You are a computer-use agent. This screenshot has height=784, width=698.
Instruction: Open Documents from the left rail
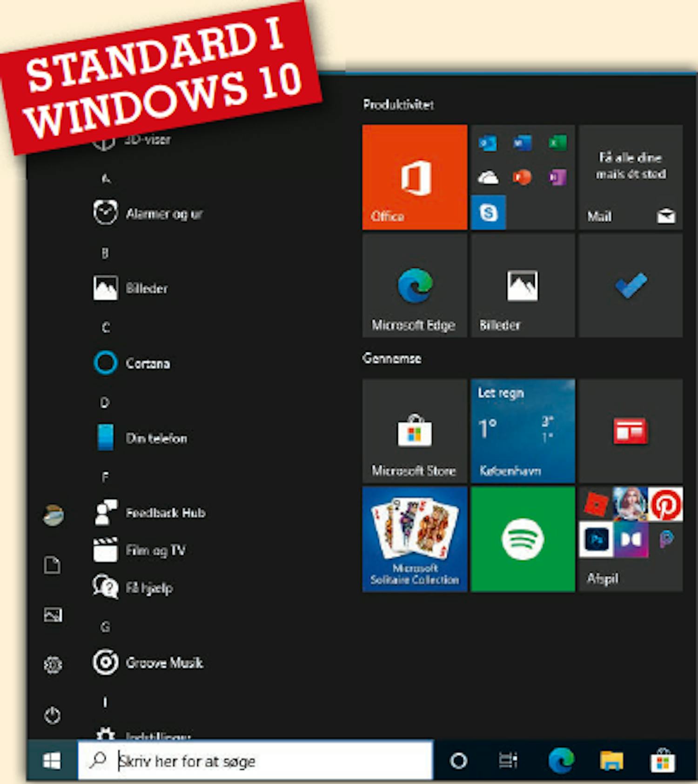click(x=52, y=565)
